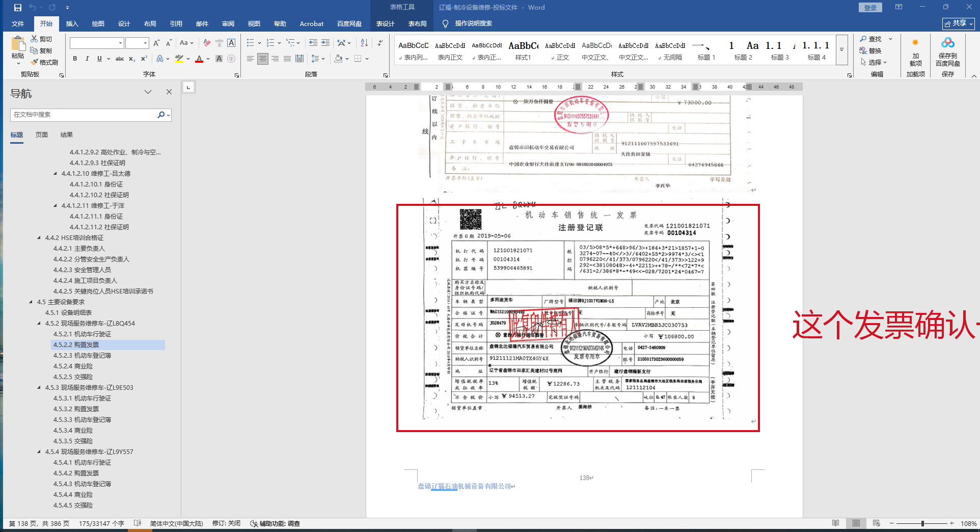
Task: Toggle Bold formatting button
Action: coord(75,59)
